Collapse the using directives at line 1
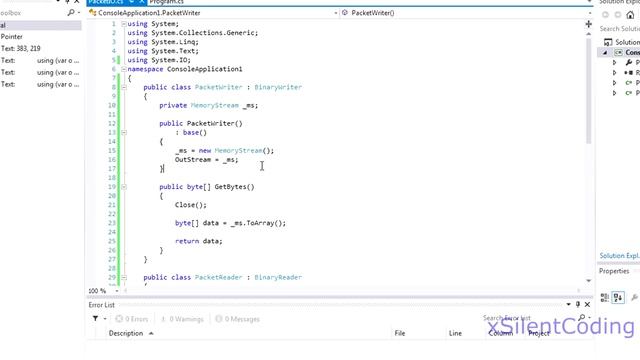The width and height of the screenshot is (640, 360). [x=124, y=24]
